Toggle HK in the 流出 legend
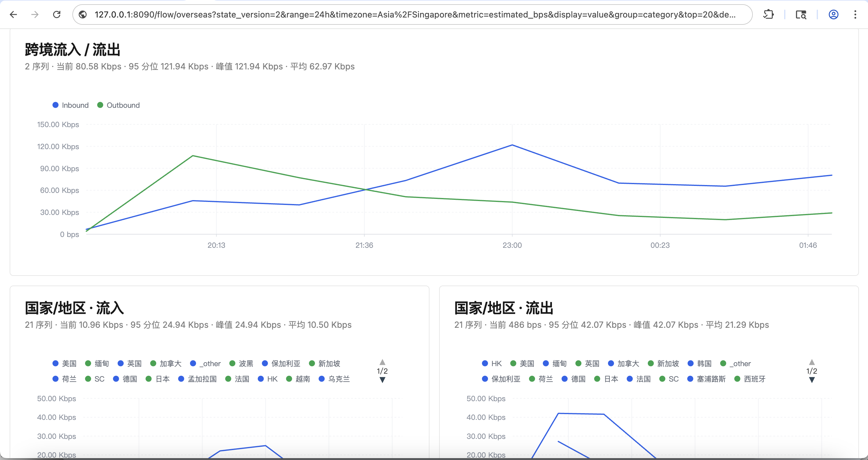 (492, 363)
